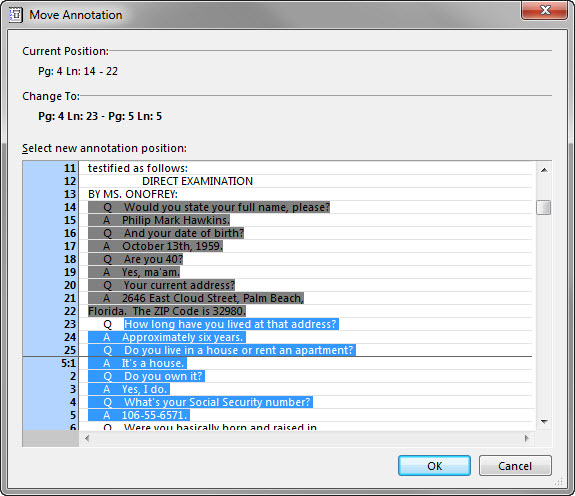
Task: Click the horizontal scrollbar left arrow
Action: point(87,438)
